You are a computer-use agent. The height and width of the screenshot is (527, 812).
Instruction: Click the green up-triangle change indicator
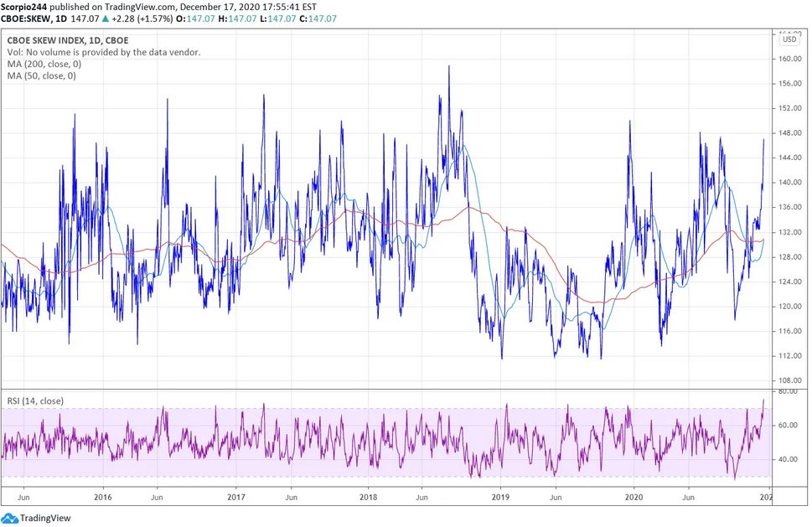click(x=106, y=18)
